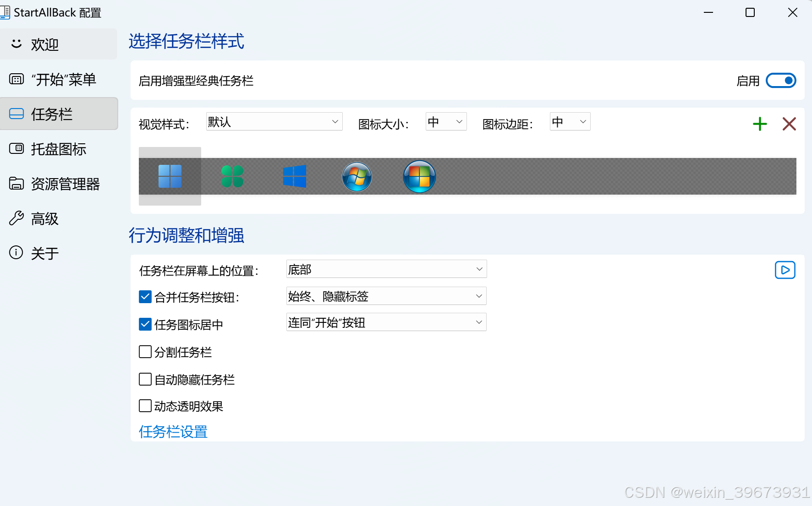Maximize the StartAllBack window
This screenshot has height=506, width=812.
click(x=750, y=12)
